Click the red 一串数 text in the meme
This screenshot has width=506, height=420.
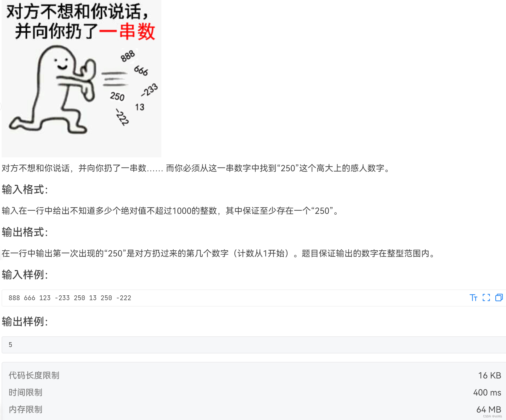[x=127, y=31]
